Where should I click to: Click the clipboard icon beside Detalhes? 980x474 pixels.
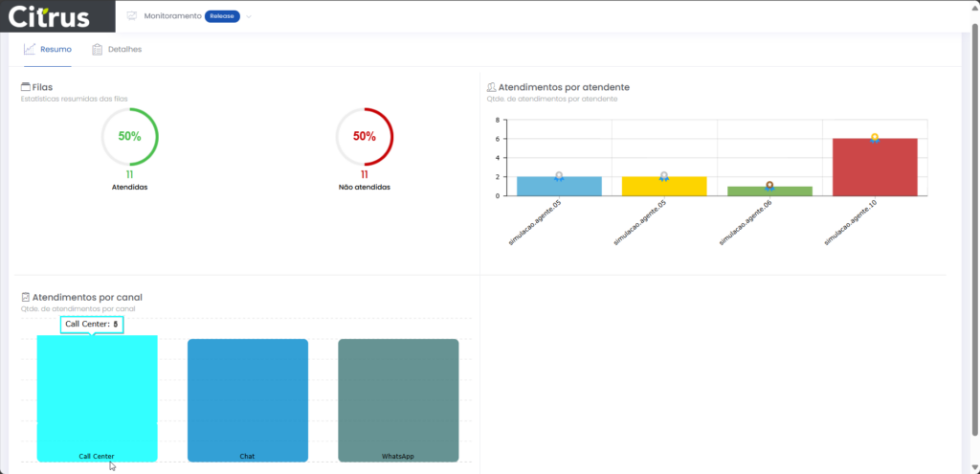click(x=98, y=49)
